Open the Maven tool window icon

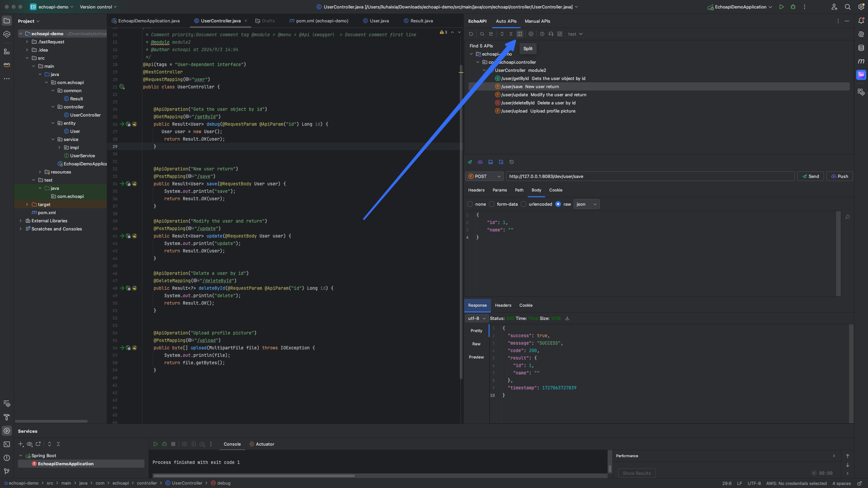(x=861, y=61)
